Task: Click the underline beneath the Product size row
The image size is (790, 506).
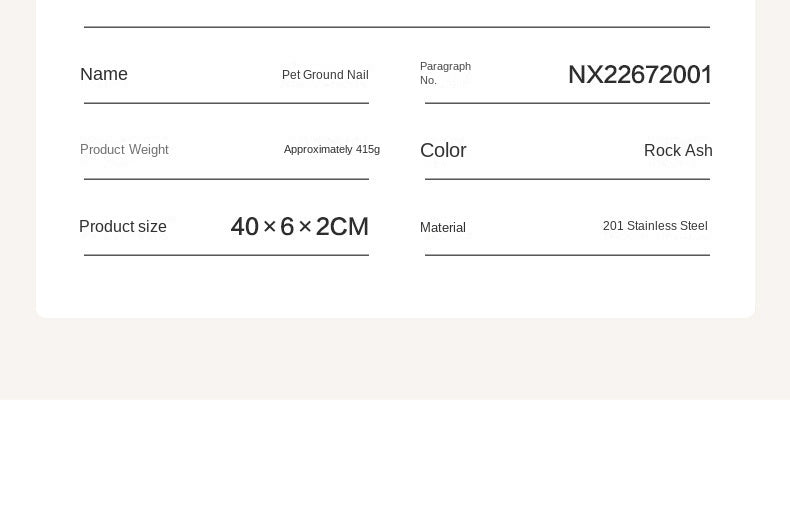Action: (226, 255)
